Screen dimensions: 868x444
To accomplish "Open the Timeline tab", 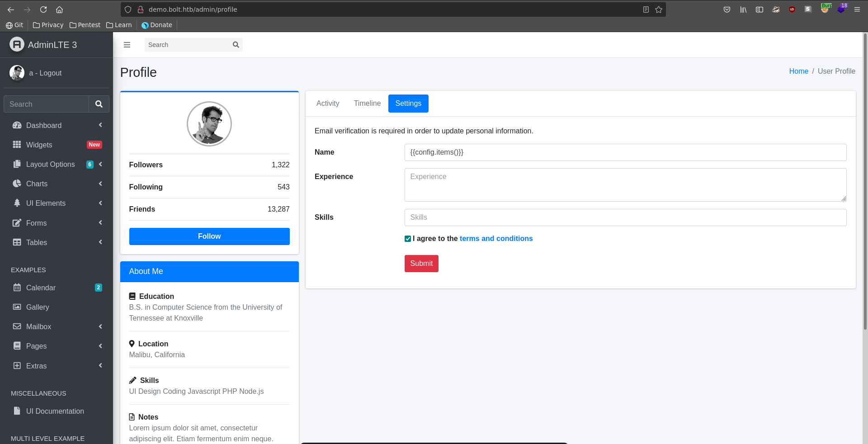I will [x=367, y=104].
